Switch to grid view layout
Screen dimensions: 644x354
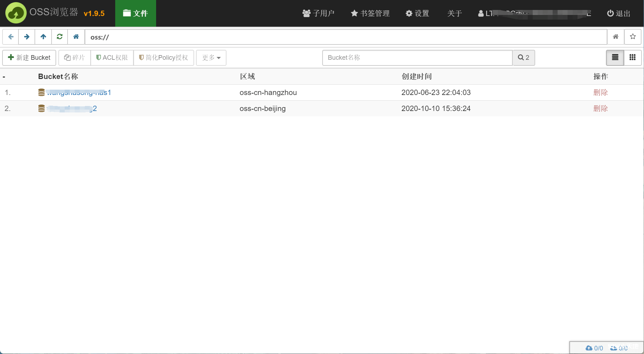[x=633, y=57]
